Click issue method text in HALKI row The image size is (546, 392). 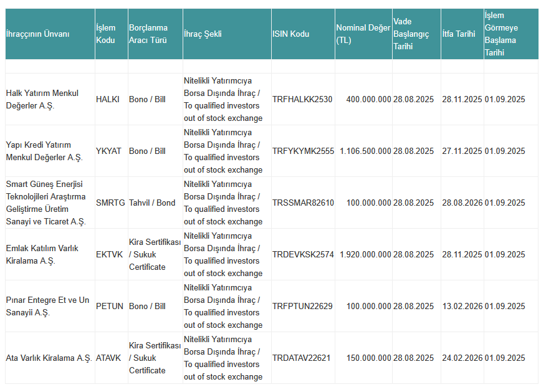tap(223, 100)
